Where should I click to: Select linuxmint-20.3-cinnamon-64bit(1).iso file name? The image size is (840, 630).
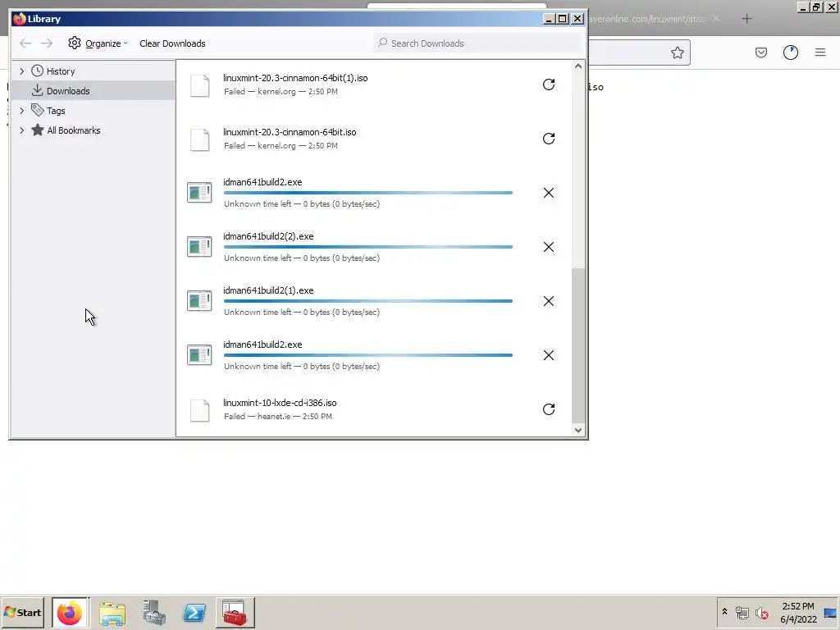(295, 78)
